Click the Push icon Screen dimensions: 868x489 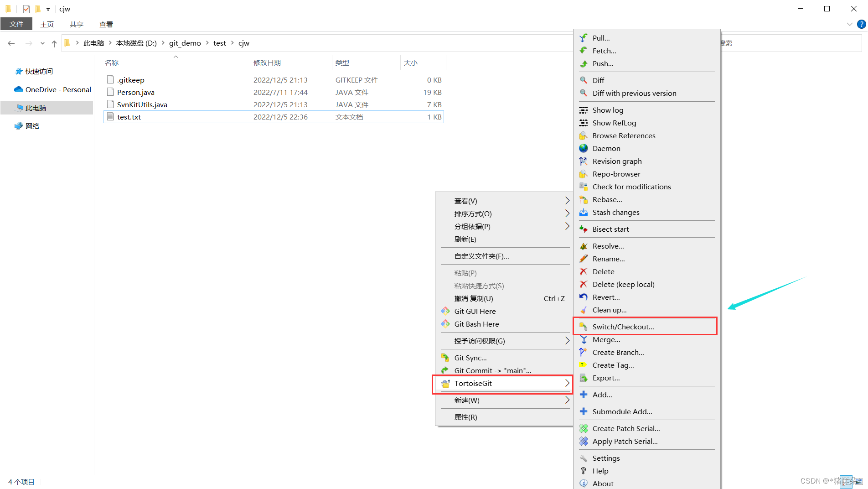pos(584,63)
